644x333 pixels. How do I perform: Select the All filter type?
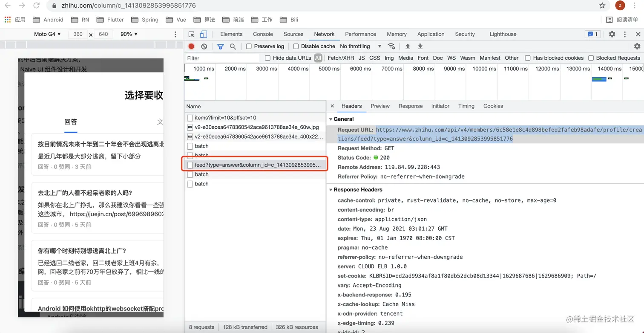click(x=318, y=58)
